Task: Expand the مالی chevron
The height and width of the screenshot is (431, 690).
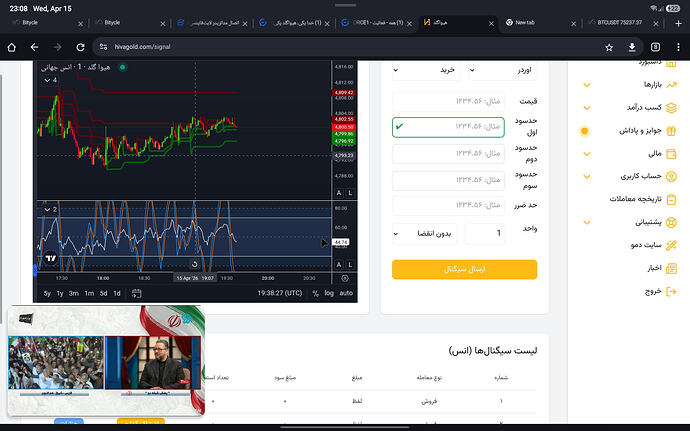Action: click(x=587, y=154)
